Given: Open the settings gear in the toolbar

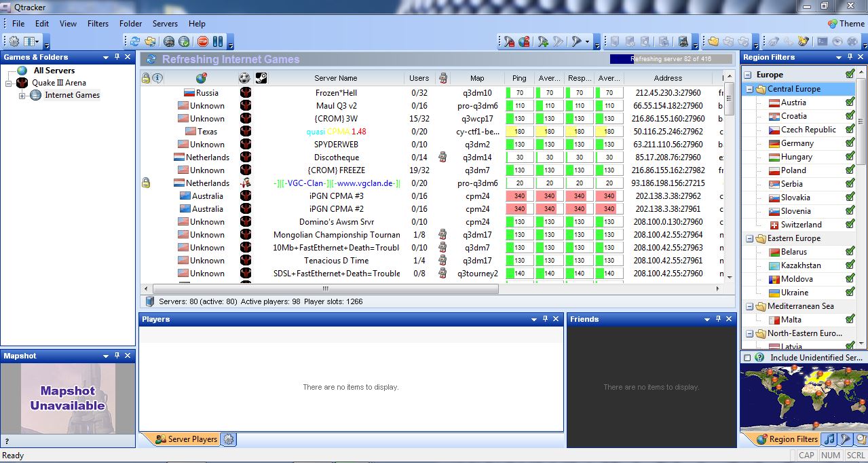Looking at the screenshot, I should [14, 41].
